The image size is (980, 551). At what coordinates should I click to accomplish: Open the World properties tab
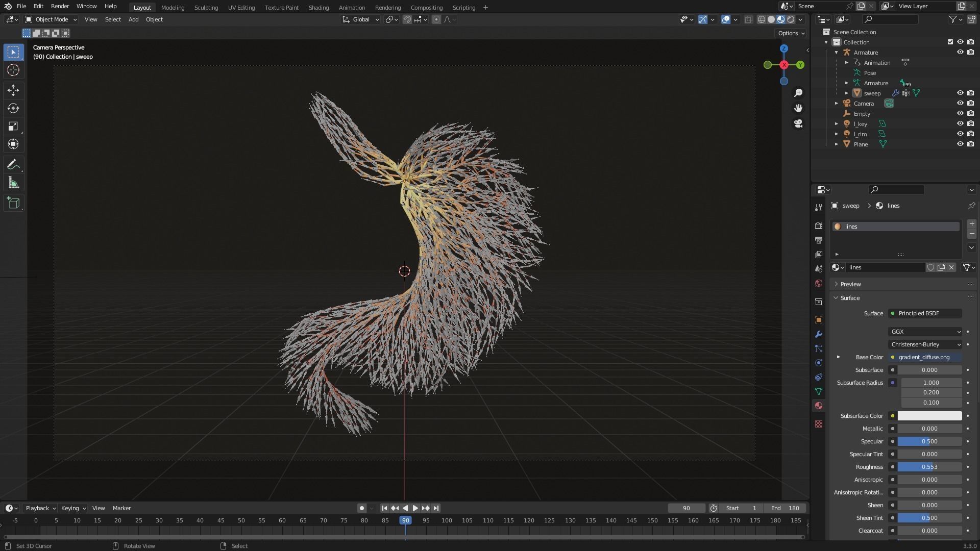coord(819,283)
